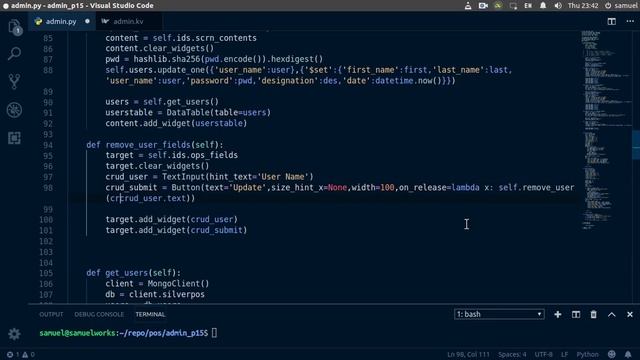Click 'userstable = DataTable(table=users)' line

click(188, 112)
